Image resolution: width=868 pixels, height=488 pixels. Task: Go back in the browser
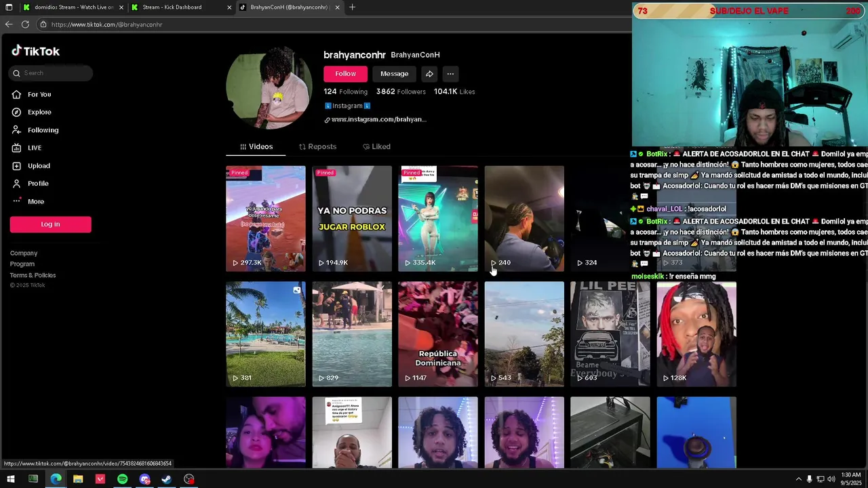(x=9, y=24)
